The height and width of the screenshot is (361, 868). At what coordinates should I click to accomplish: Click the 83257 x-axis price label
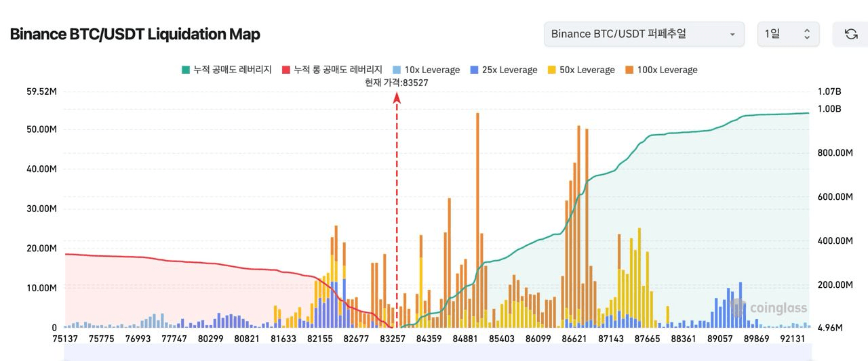pyautogui.click(x=393, y=338)
